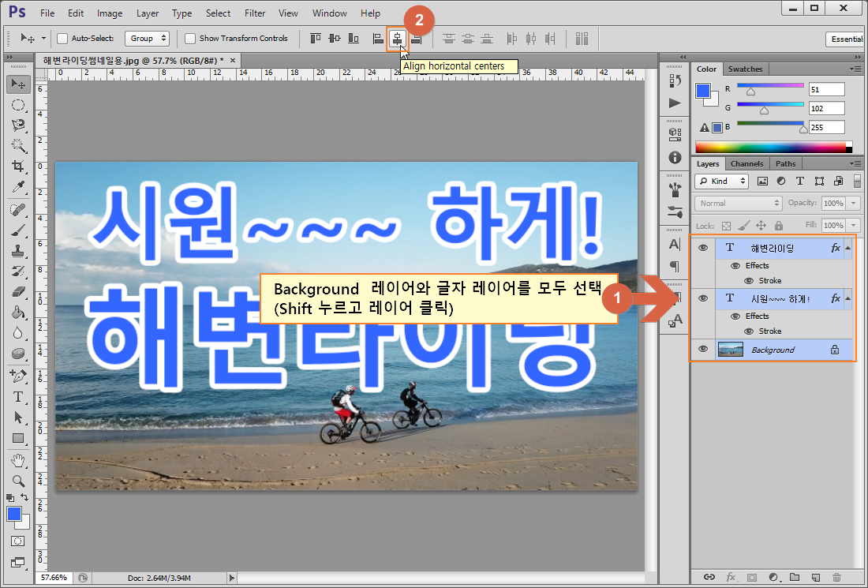Toggle Stroke visibility under 해변라이딩 layer
The width and height of the screenshot is (868, 588).
tap(748, 281)
